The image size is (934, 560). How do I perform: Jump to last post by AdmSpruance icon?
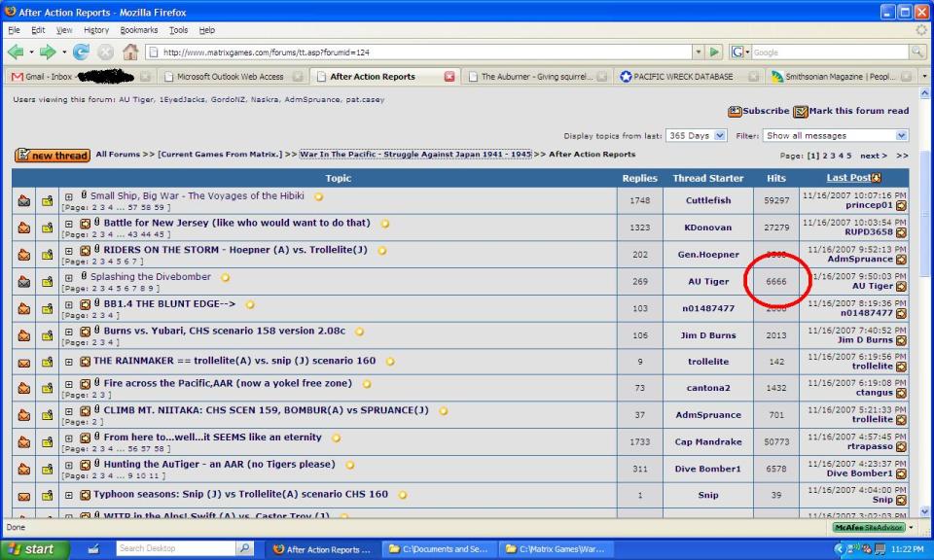pyautogui.click(x=901, y=260)
